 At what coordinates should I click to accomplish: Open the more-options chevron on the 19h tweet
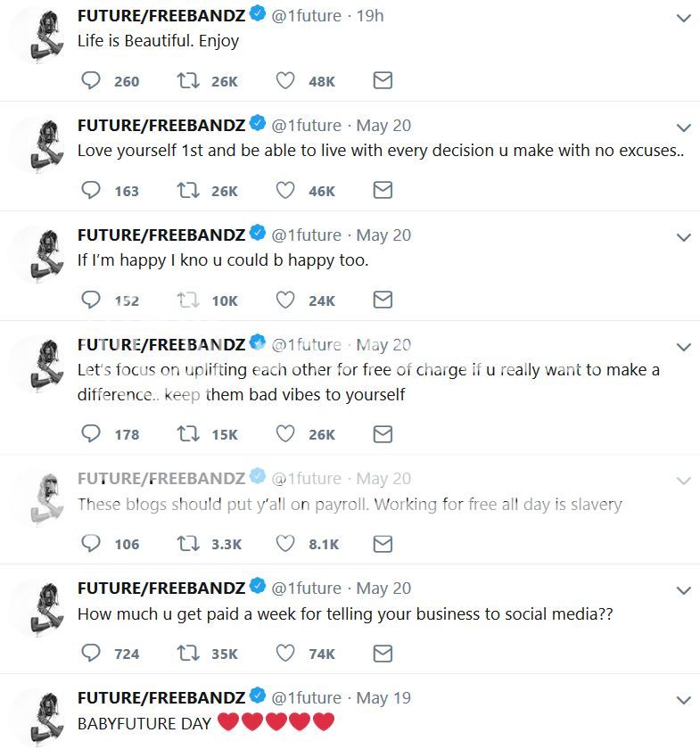[684, 18]
